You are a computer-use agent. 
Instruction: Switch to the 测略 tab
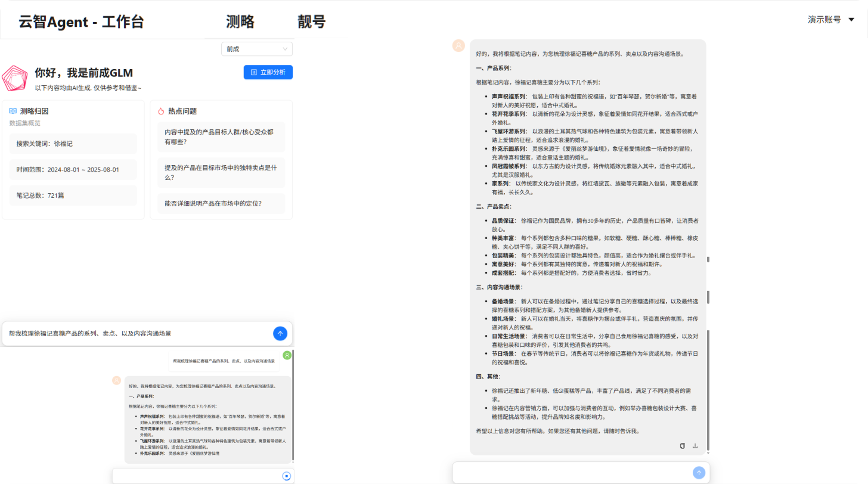click(240, 22)
